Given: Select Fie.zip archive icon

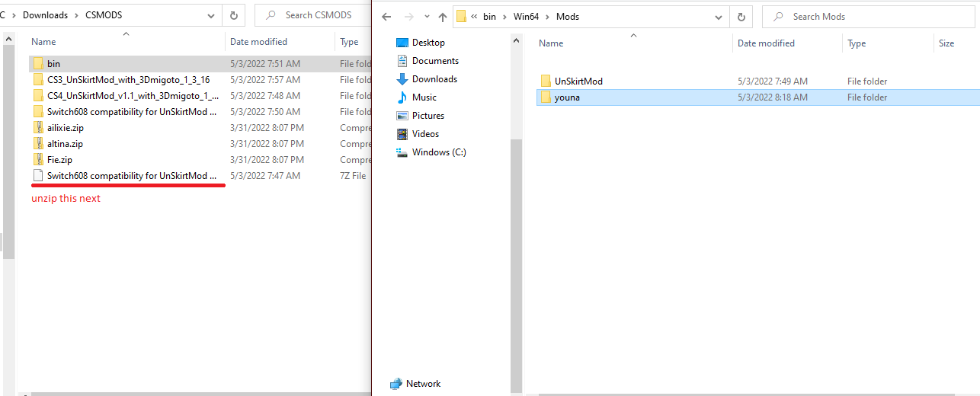Looking at the screenshot, I should [38, 159].
